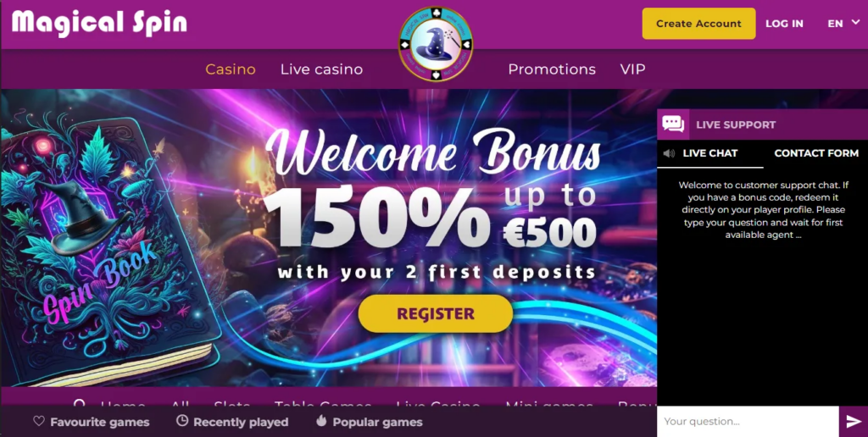Screen dimensions: 868x437
Task: Switch to the Contact Form tab
Action: coord(816,153)
